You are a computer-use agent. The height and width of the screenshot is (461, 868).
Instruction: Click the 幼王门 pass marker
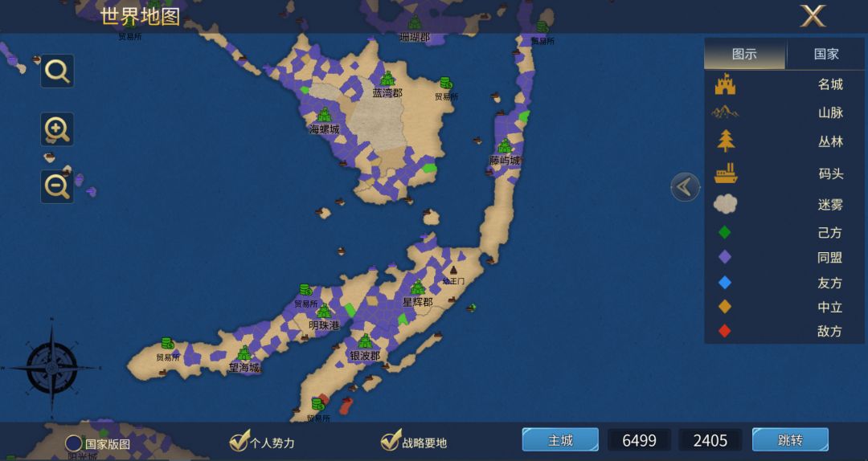tap(453, 271)
